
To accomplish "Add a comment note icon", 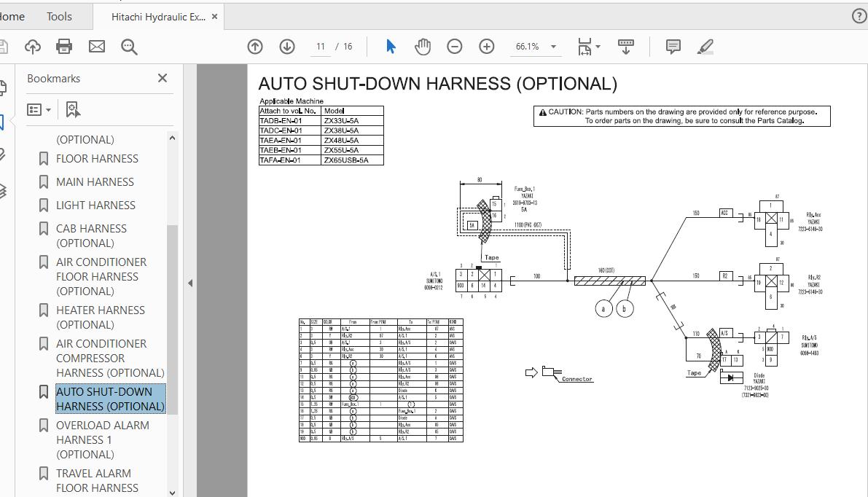I will click(673, 47).
